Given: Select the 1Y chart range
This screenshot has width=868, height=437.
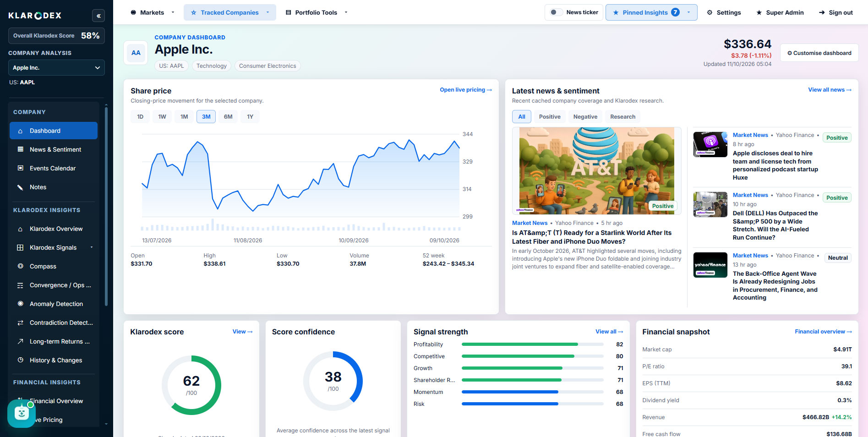Looking at the screenshot, I should pyautogui.click(x=250, y=117).
